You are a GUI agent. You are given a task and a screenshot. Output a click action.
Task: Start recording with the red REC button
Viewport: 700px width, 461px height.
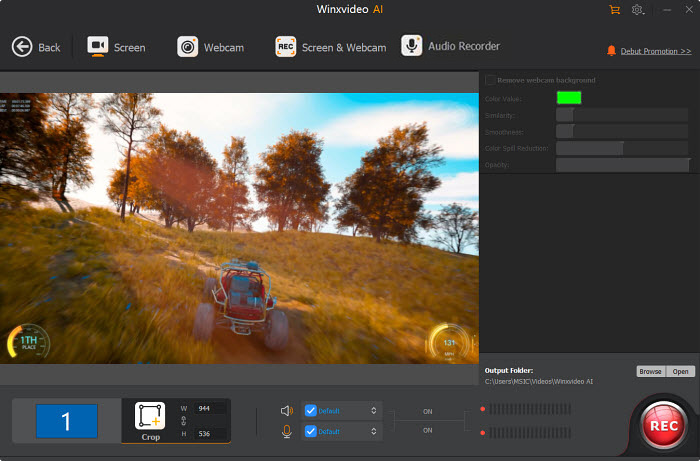pyautogui.click(x=664, y=425)
